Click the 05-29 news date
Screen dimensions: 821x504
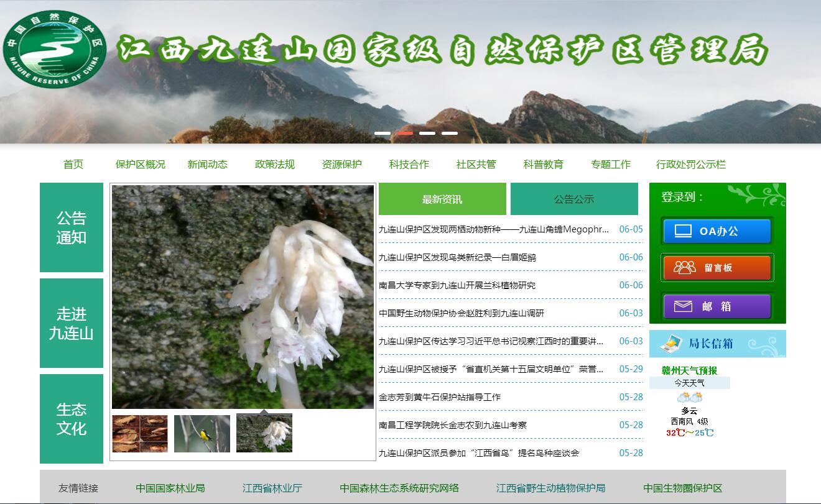[x=631, y=369]
